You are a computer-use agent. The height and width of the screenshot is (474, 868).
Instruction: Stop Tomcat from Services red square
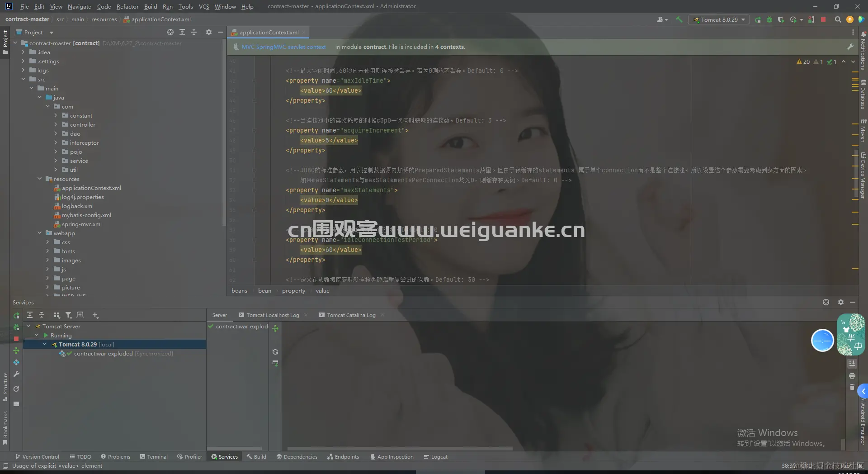(16, 338)
